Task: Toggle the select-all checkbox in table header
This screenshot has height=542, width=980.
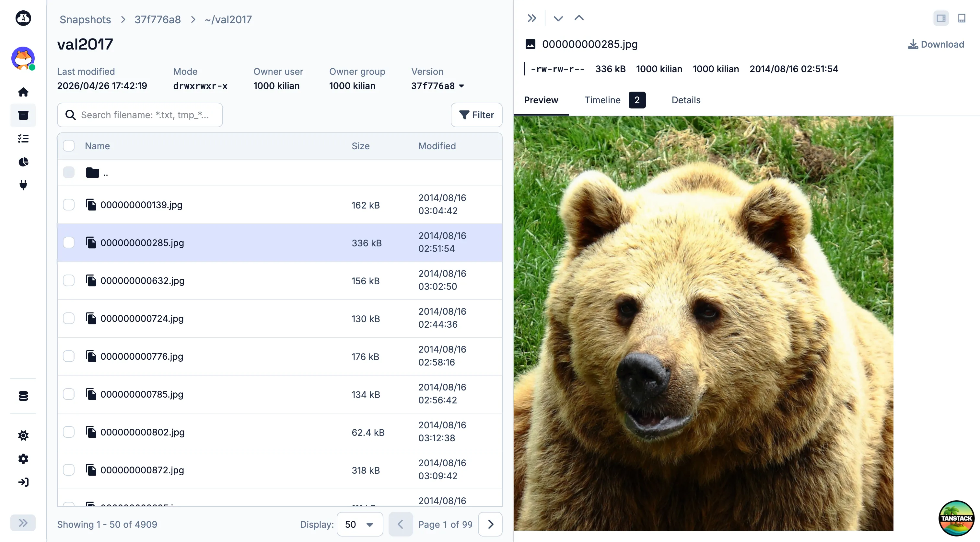Action: (68, 146)
